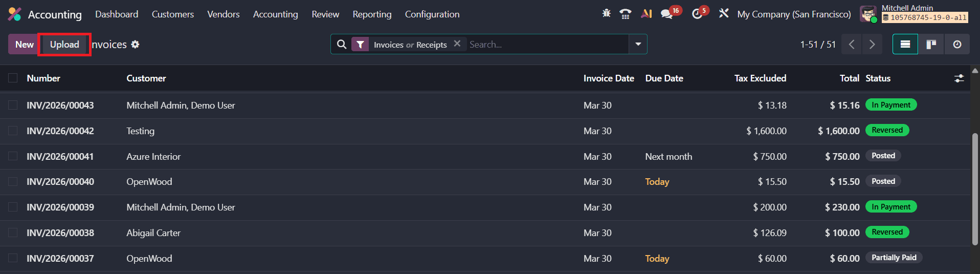Expand the search options dropdown arrow

tap(638, 44)
